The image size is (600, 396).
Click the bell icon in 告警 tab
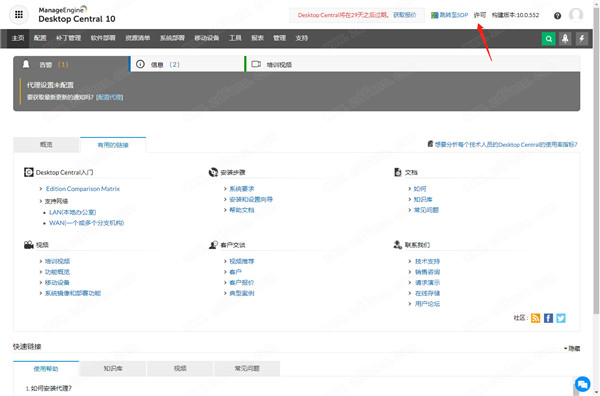pos(26,64)
